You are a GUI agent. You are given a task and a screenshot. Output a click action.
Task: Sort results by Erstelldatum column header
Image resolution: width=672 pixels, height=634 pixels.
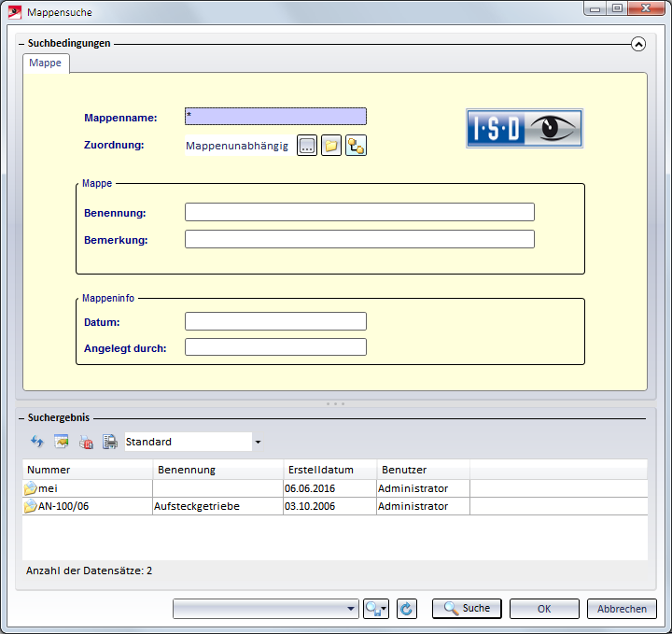tap(329, 470)
